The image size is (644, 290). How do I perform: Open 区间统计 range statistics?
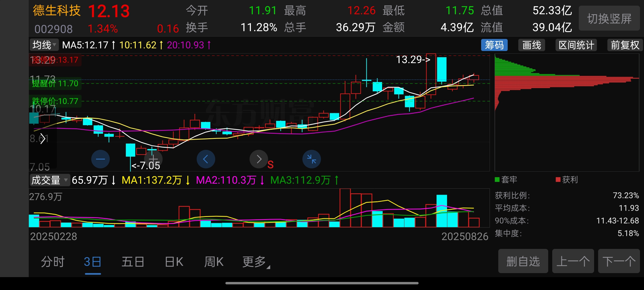tap(576, 45)
